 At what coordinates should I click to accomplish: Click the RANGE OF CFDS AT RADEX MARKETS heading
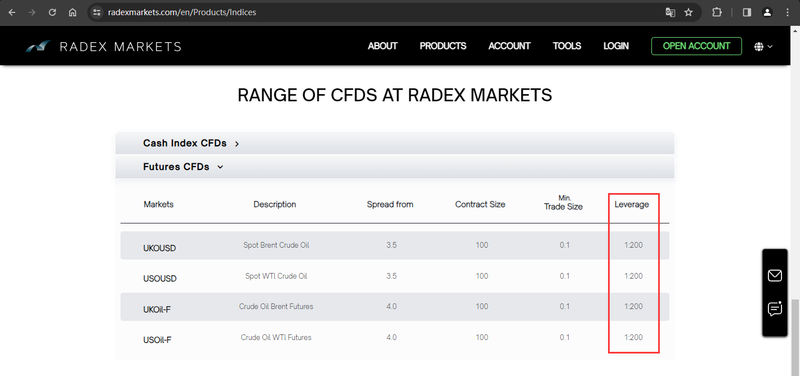(394, 95)
